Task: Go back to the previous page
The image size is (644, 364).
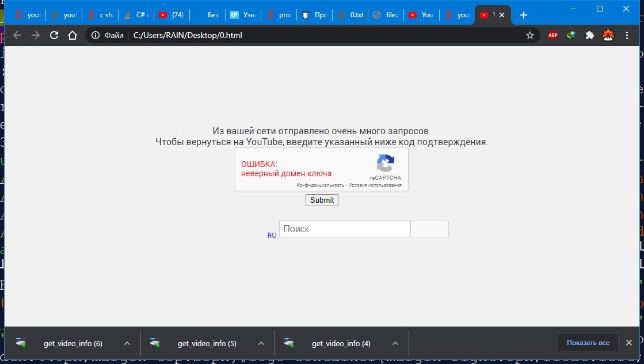Action: [17, 35]
